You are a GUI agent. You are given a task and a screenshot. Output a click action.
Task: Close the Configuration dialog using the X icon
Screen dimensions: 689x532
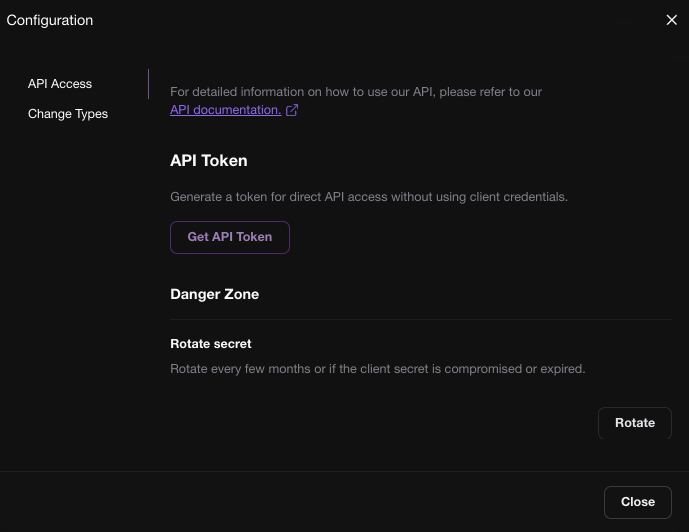click(671, 20)
